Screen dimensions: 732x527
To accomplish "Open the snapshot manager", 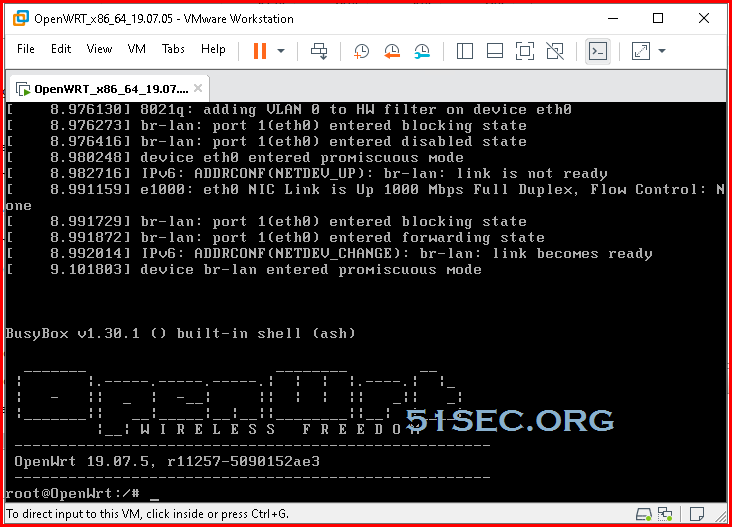I will tap(422, 51).
